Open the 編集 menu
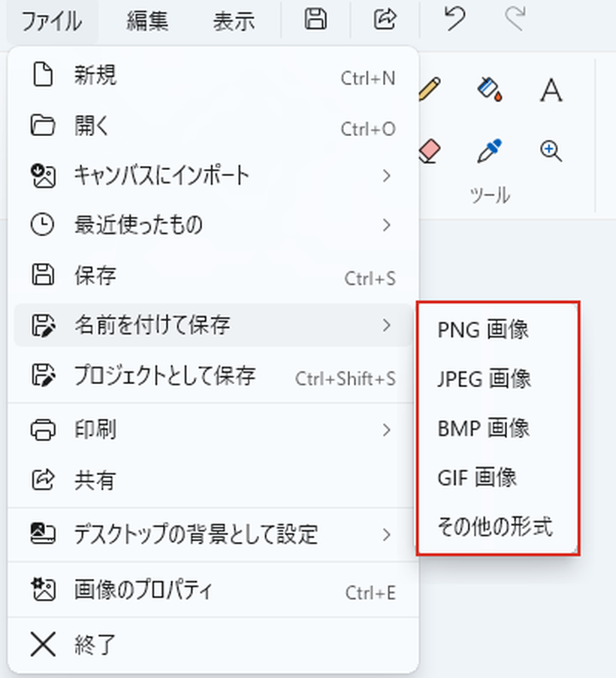This screenshot has width=616, height=678. (x=147, y=20)
